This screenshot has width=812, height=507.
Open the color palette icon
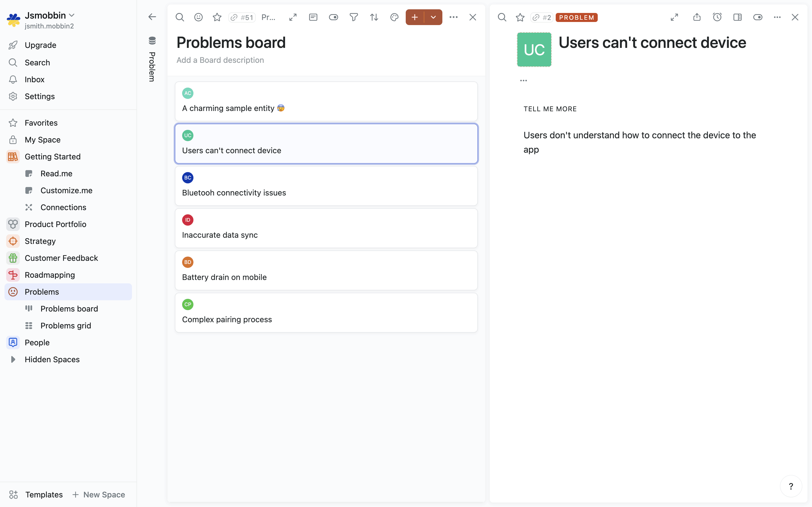394,17
